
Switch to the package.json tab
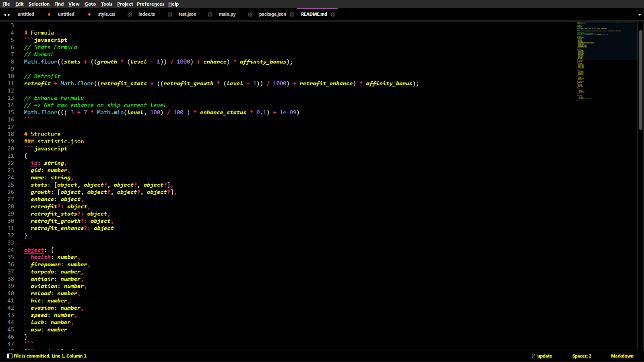point(272,14)
